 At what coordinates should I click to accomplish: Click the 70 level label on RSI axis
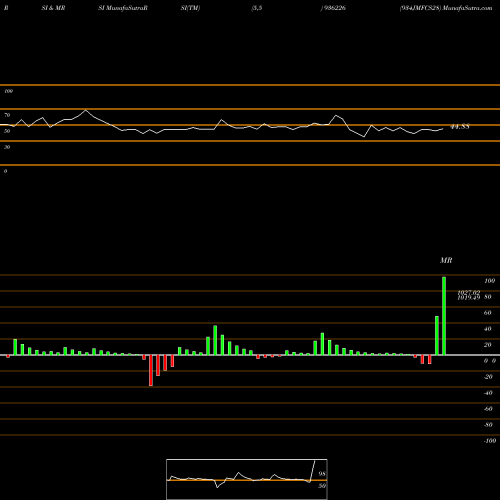point(7,115)
